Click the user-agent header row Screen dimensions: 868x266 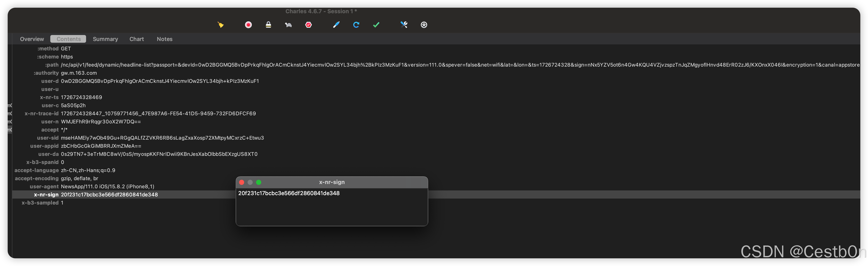tap(107, 187)
